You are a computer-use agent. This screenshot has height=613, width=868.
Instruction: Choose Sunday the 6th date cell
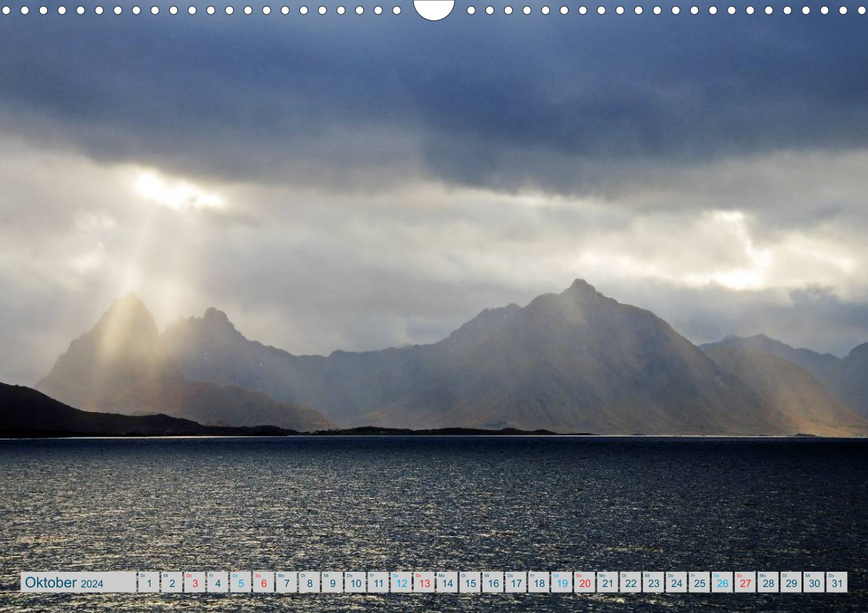[263, 583]
